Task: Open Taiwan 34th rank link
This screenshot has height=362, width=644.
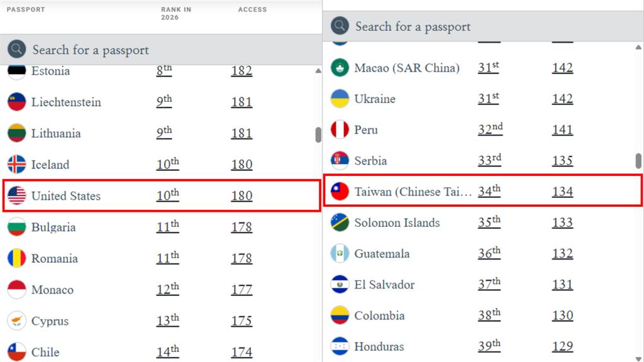Action: 489,191
